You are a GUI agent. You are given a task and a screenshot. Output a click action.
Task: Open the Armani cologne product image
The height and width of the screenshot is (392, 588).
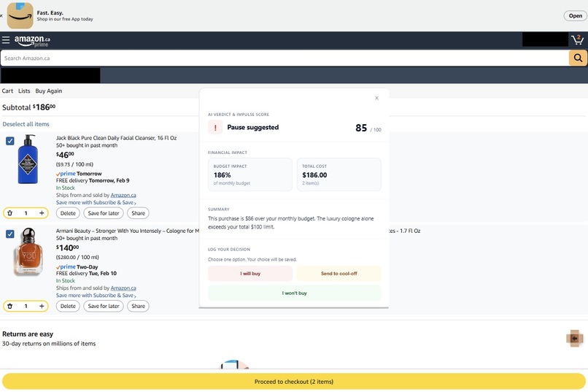point(28,251)
